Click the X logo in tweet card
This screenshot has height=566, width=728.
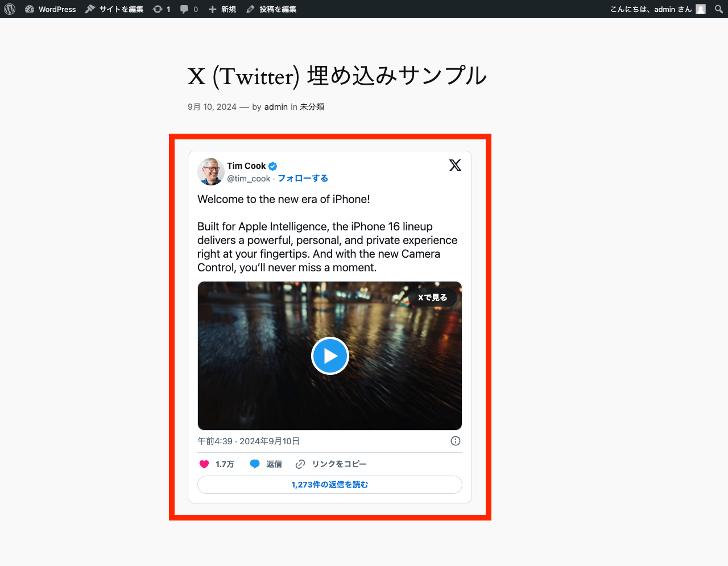455,165
